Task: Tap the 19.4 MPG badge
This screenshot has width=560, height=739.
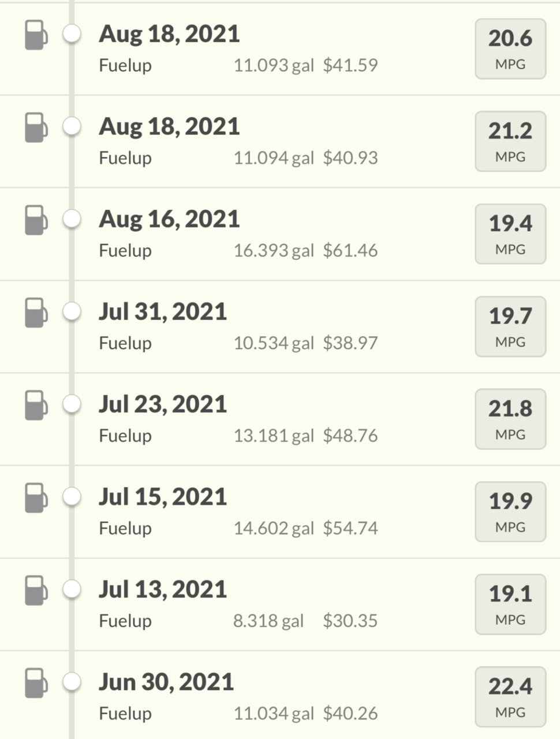Action: click(510, 234)
